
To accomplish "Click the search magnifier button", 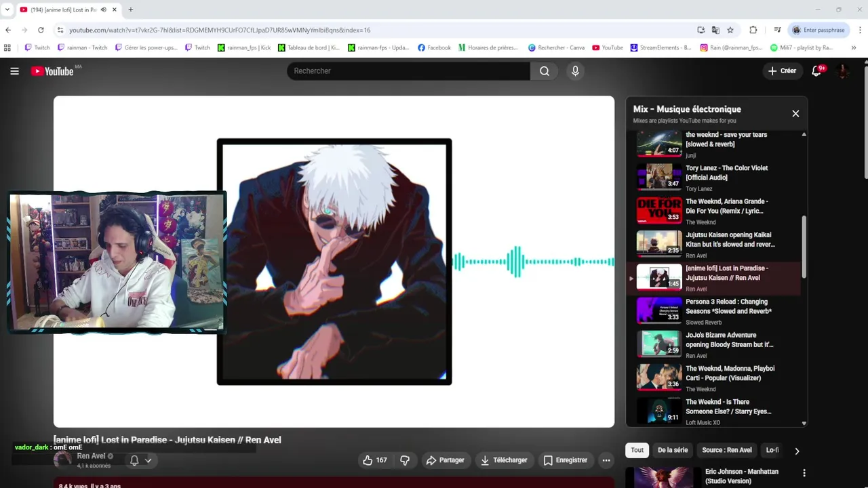I will 545,71.
